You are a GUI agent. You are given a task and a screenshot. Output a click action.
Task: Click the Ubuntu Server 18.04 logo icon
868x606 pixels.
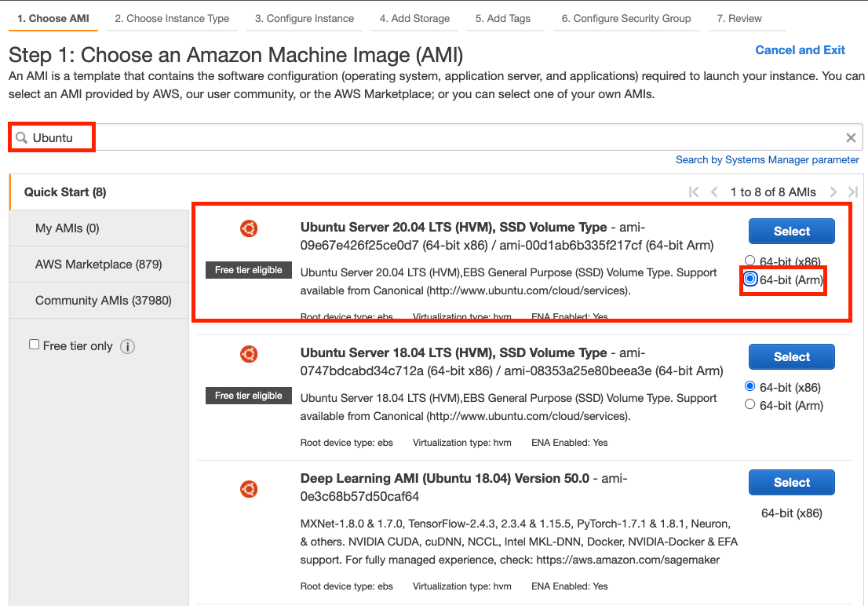pos(249,354)
